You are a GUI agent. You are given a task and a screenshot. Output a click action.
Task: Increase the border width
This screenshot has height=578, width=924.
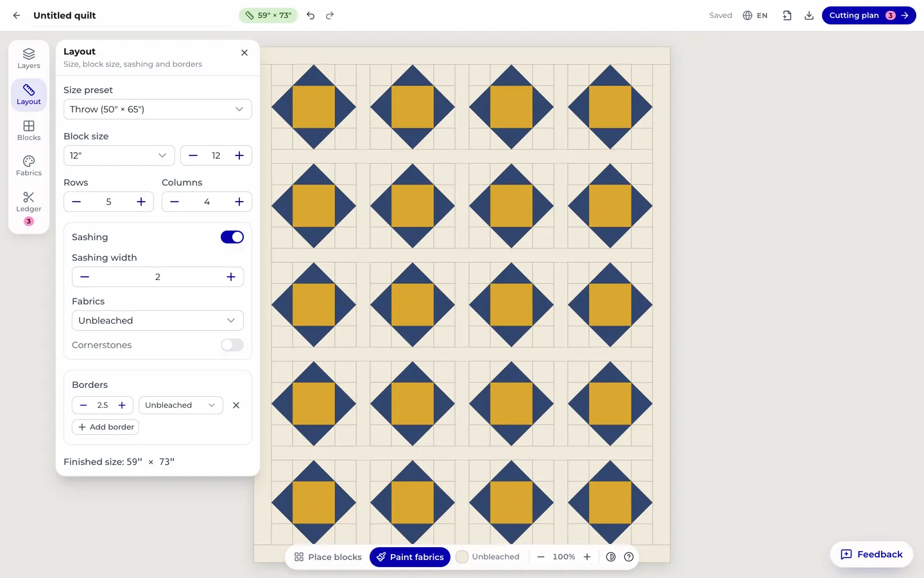pyautogui.click(x=122, y=405)
